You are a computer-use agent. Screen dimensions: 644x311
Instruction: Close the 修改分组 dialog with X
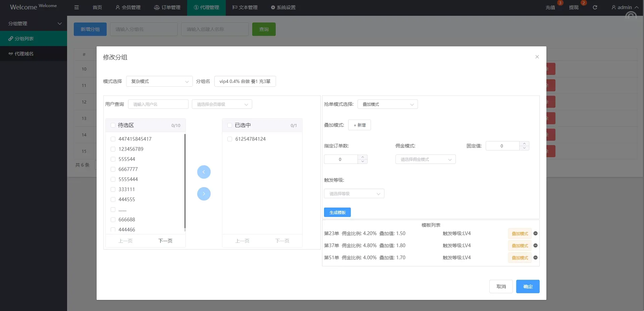[537, 57]
